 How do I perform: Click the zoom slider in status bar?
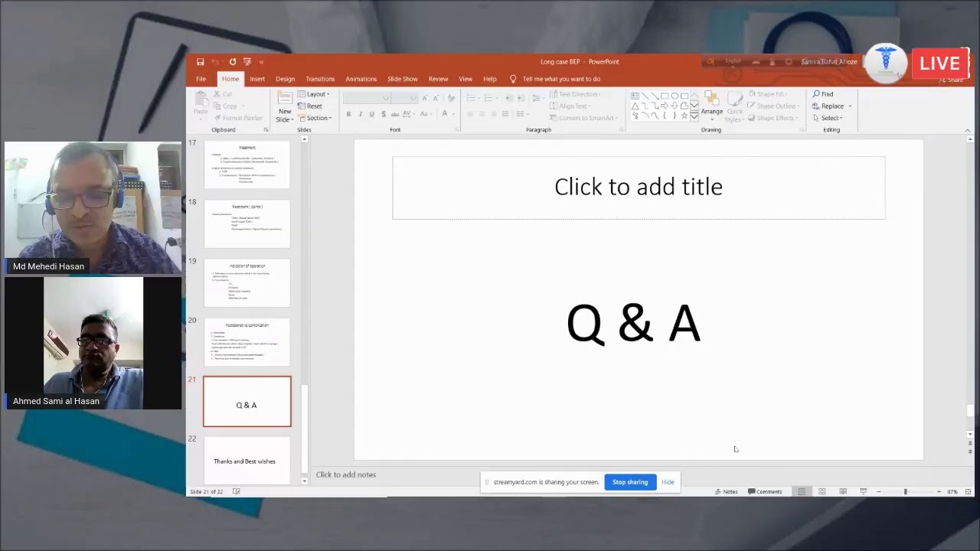909,492
